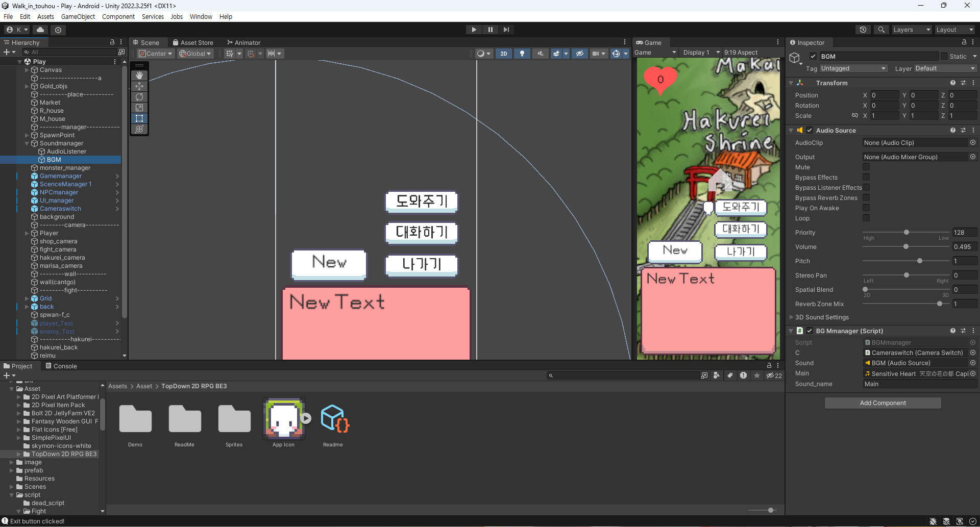Collapse the Soundmanager hierarchy node
Viewport: 980px width, 527px height.
click(x=27, y=143)
